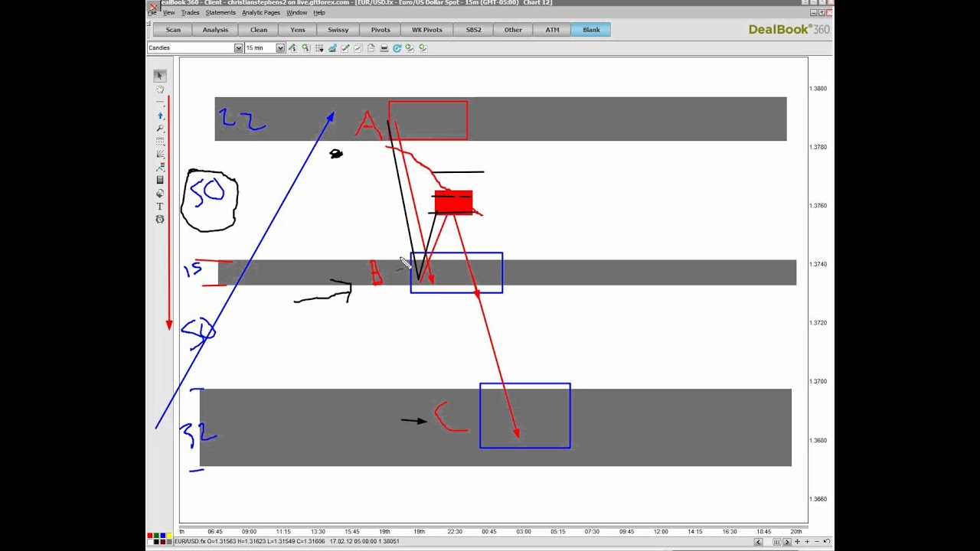Refresh chart with the blue clock icon

coord(397,47)
